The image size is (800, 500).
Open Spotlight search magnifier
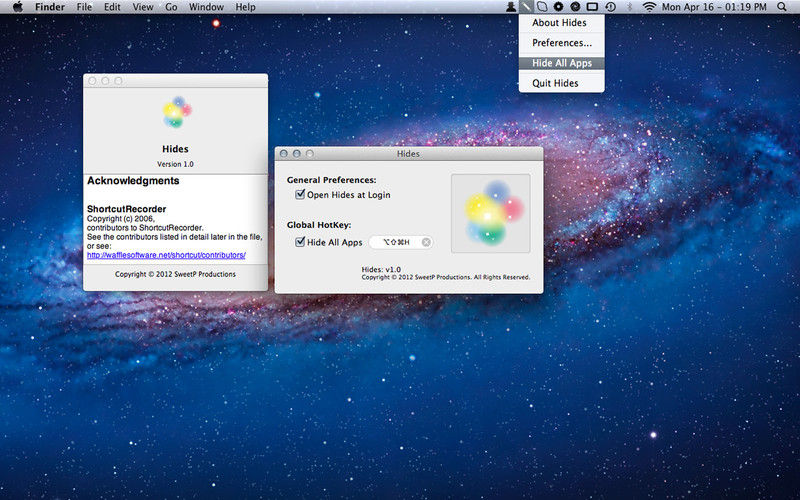point(782,7)
